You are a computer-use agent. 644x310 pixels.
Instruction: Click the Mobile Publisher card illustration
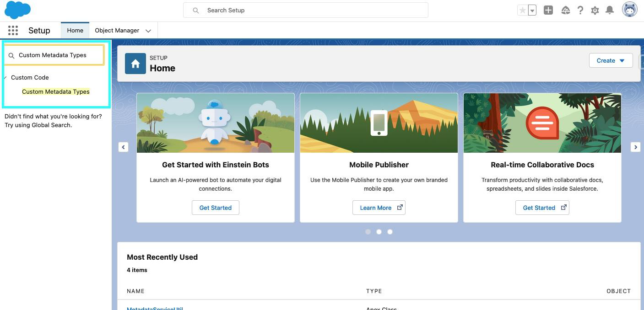[x=379, y=123]
